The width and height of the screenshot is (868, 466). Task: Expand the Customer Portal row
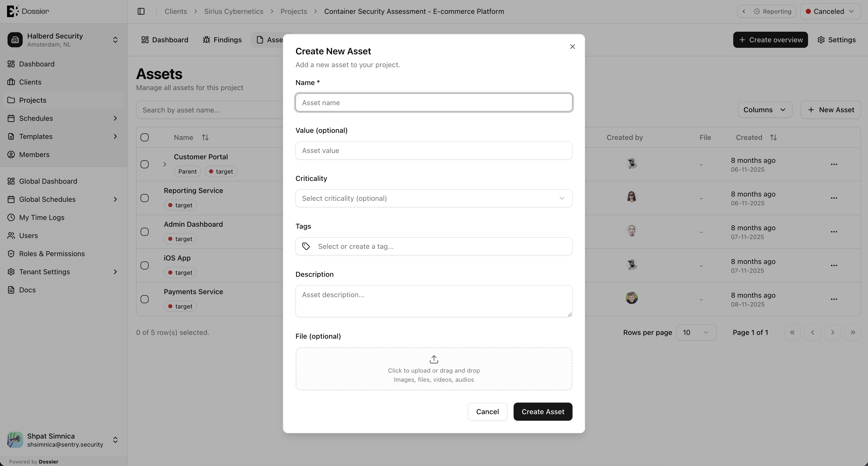pyautogui.click(x=165, y=164)
